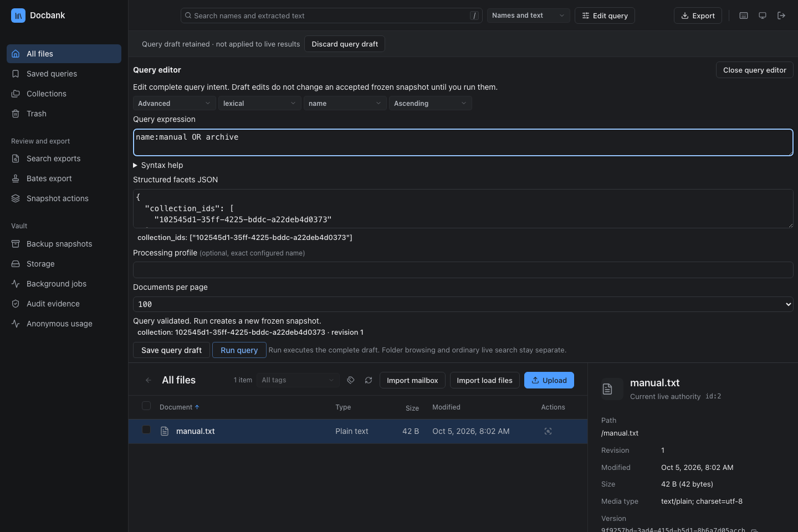Sort by the Document column header
Viewport: 798px width, 532px height.
pos(179,407)
